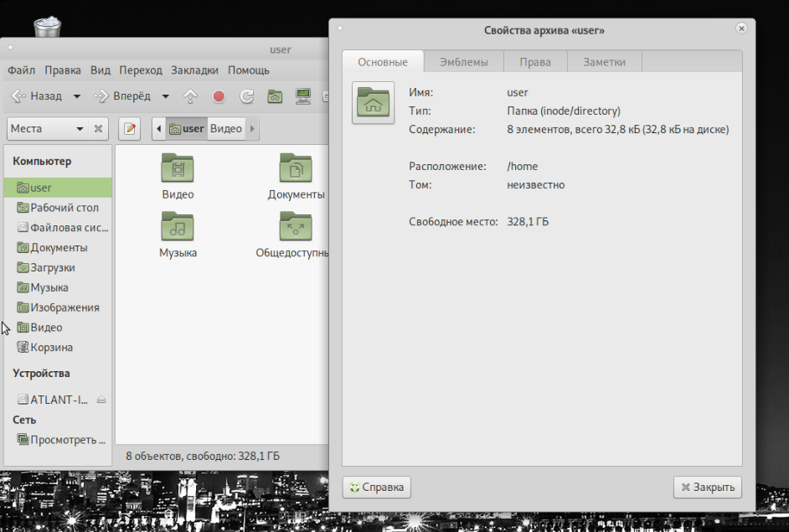Select Загрузки in the sidebar
The height and width of the screenshot is (532, 789).
click(x=53, y=267)
